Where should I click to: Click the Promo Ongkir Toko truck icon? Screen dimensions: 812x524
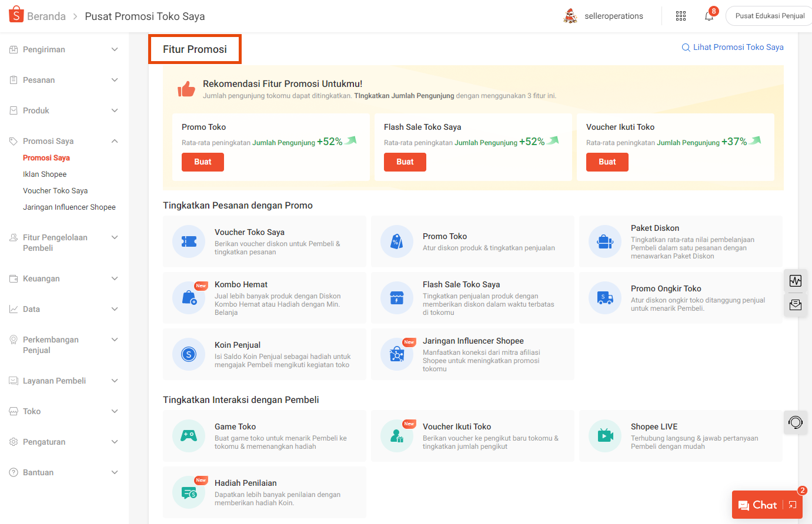pos(605,298)
